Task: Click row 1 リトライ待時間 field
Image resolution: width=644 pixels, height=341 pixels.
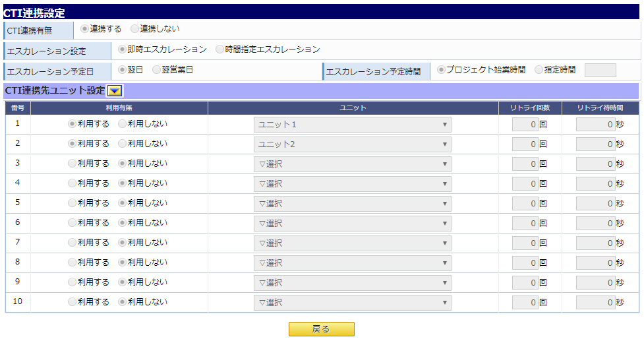Action: [x=595, y=125]
